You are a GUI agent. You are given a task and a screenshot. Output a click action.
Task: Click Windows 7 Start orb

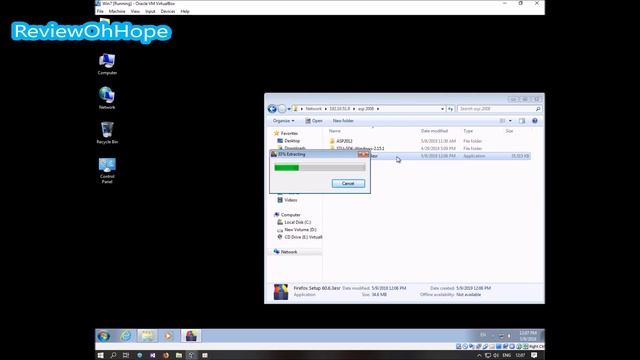pyautogui.click(x=104, y=336)
